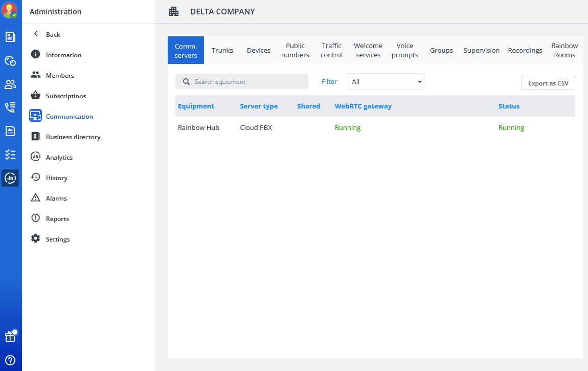Switch to the Voice prompts tab
The width and height of the screenshot is (588, 371).
coord(404,50)
